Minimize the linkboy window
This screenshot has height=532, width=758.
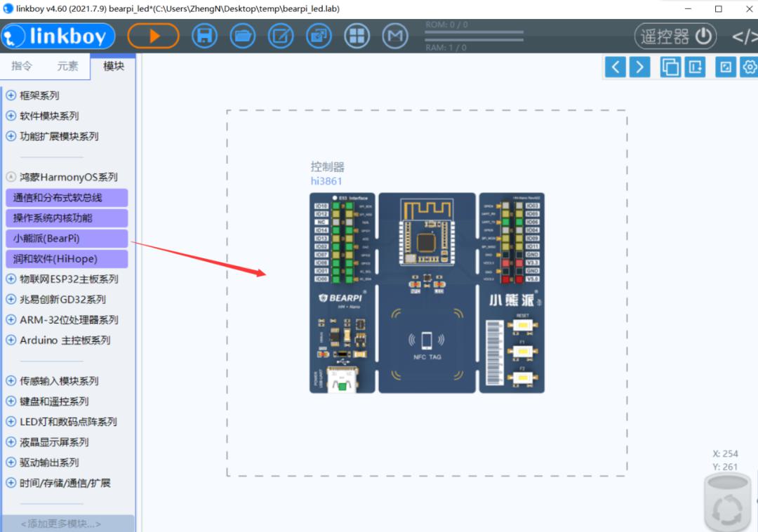click(689, 8)
